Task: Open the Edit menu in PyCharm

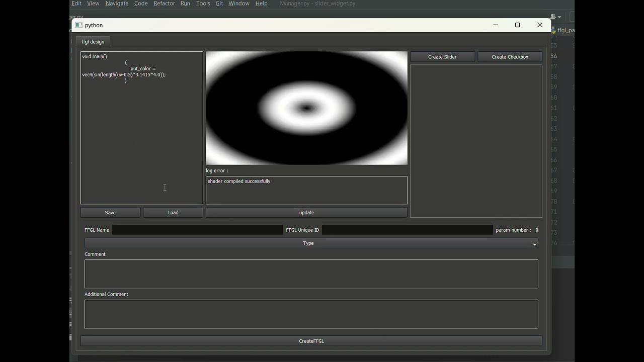Action: click(x=76, y=4)
